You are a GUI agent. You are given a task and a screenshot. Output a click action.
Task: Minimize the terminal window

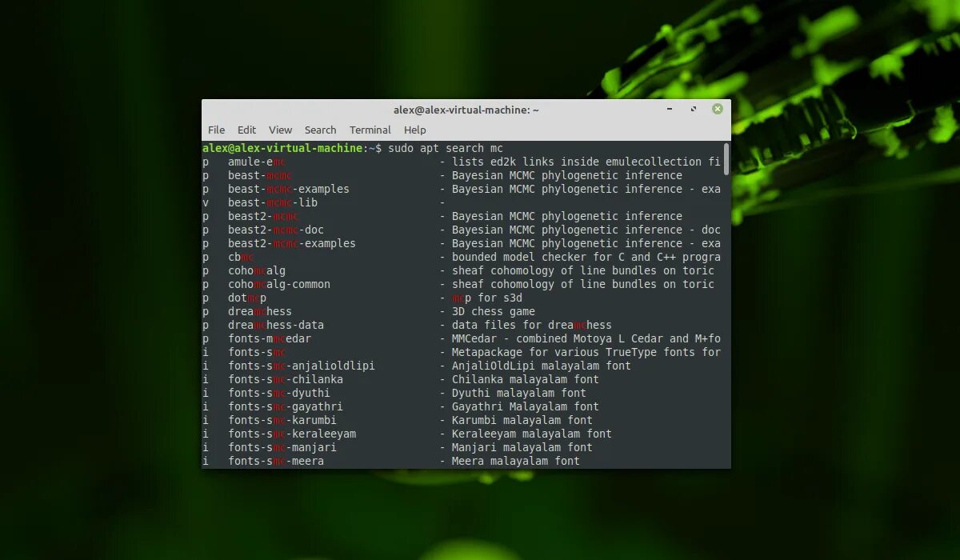pyautogui.click(x=670, y=109)
